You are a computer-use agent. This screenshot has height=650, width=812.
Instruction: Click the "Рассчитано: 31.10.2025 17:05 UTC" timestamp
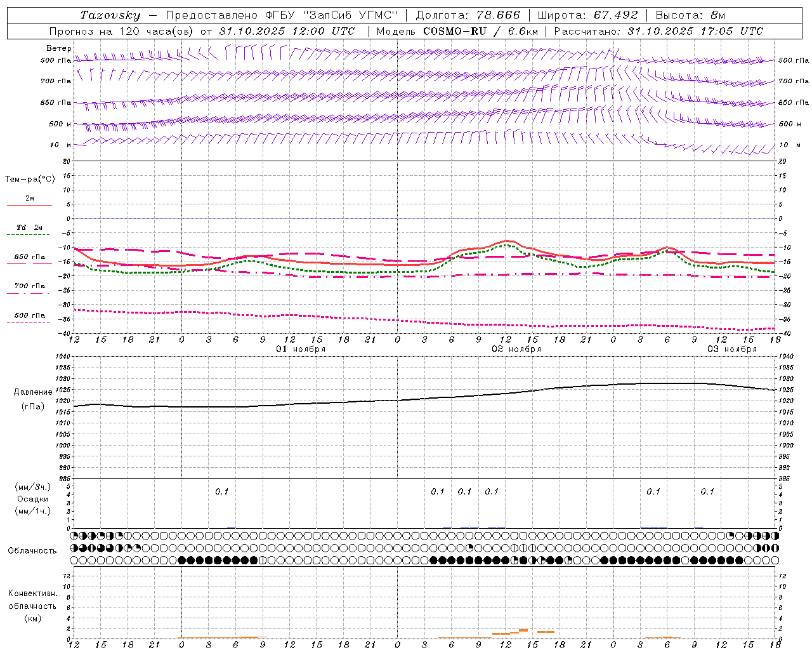658,31
